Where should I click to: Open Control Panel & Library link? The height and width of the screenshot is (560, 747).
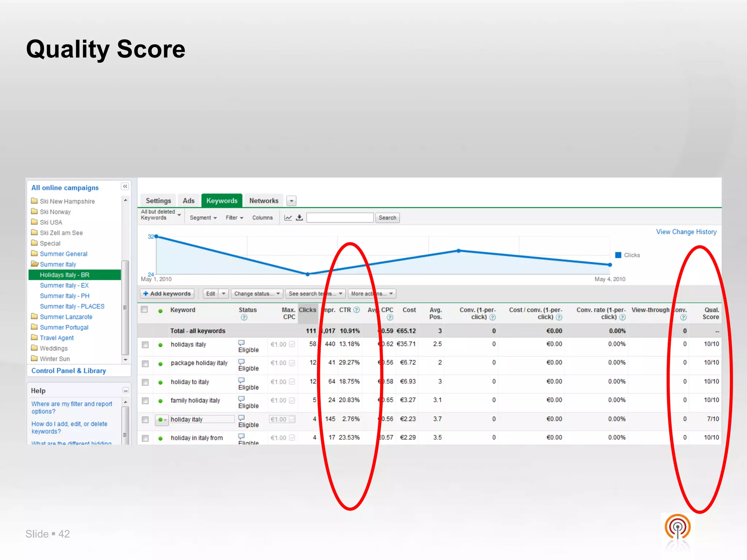click(x=69, y=371)
